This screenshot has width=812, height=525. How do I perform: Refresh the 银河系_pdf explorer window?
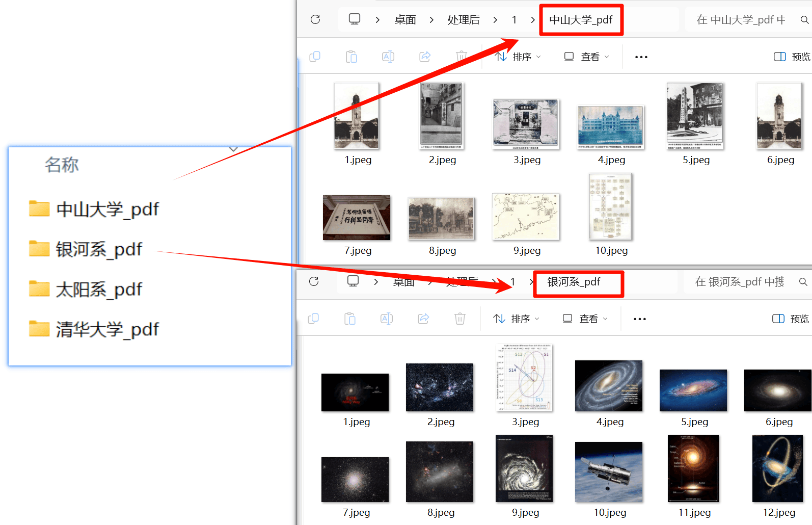point(314,281)
